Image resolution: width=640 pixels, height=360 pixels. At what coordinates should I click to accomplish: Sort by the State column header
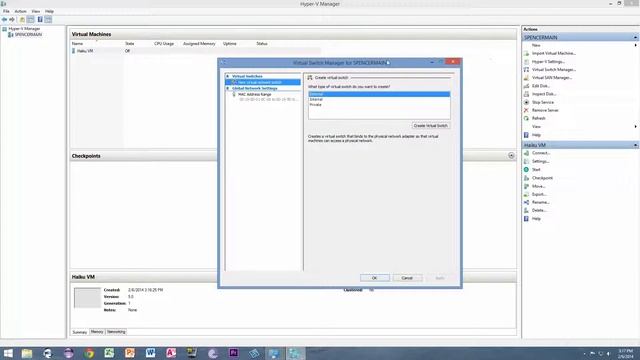tap(129, 44)
